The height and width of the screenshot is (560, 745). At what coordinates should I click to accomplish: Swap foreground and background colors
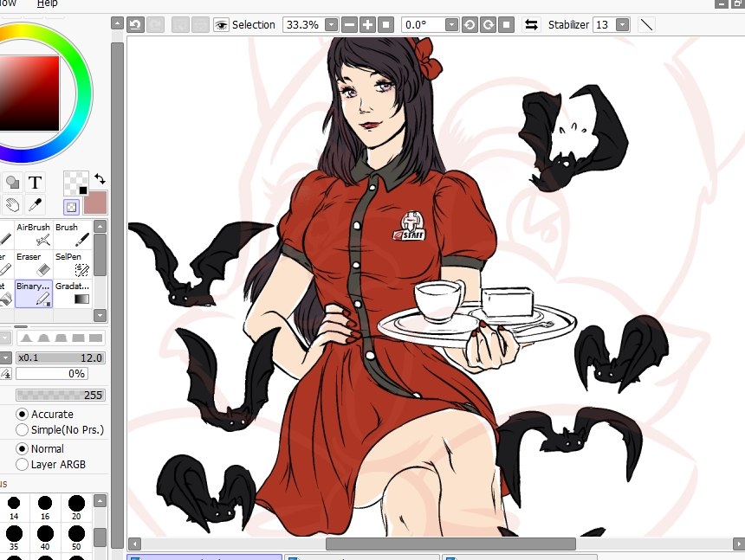click(x=100, y=178)
